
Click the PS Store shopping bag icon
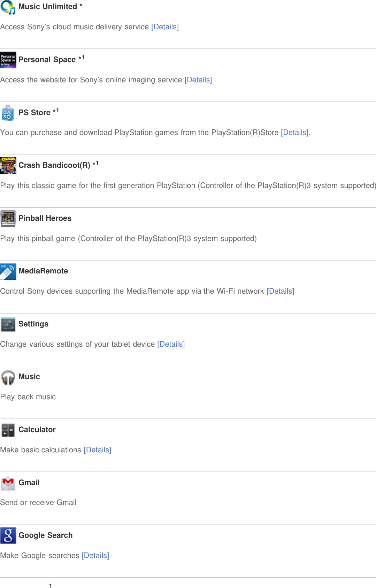pyautogui.click(x=8, y=113)
